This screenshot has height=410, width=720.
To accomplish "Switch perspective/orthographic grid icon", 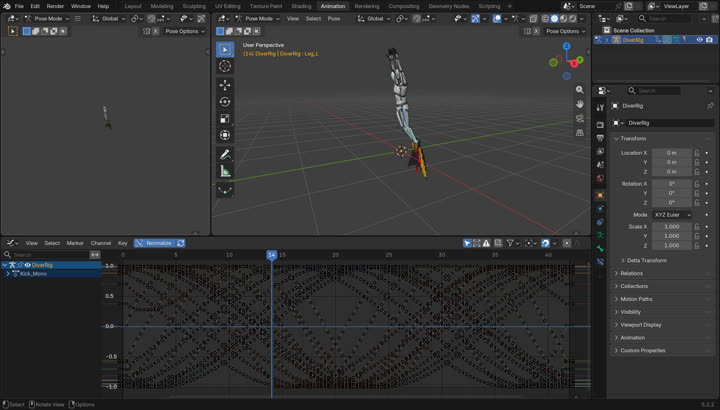I will click(x=579, y=132).
